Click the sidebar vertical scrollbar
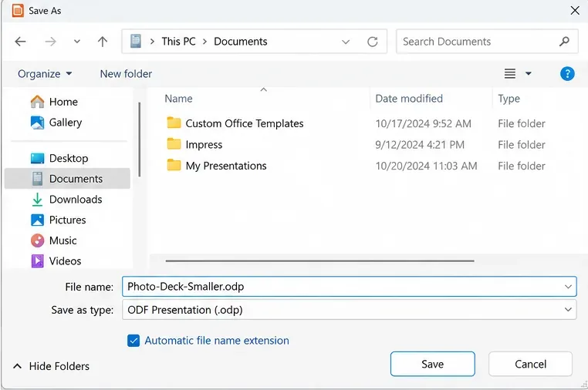The image size is (588, 390). pos(140,140)
